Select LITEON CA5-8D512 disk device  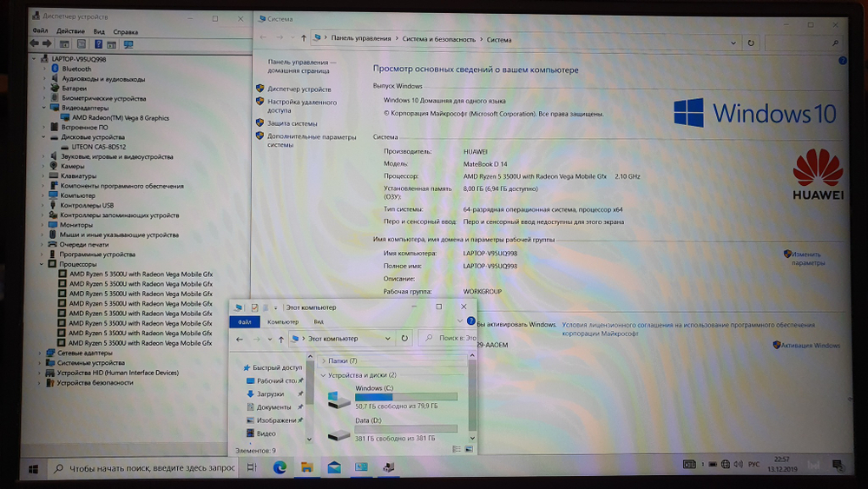point(99,147)
